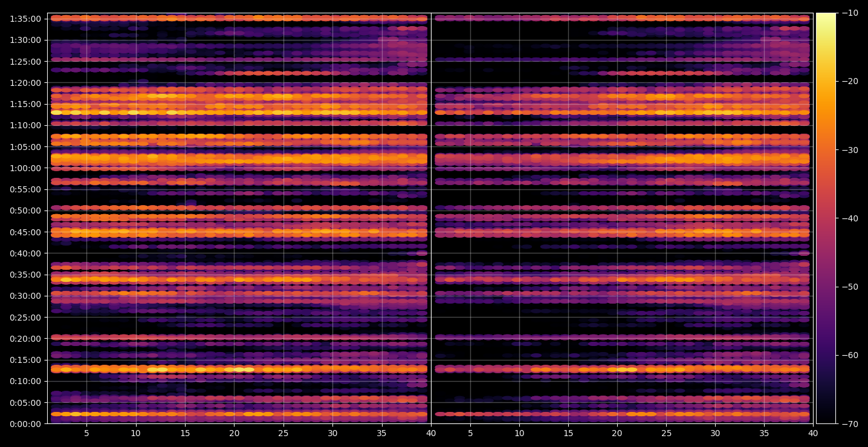Select x-axis label 30 under the right heatmap

coord(716,434)
